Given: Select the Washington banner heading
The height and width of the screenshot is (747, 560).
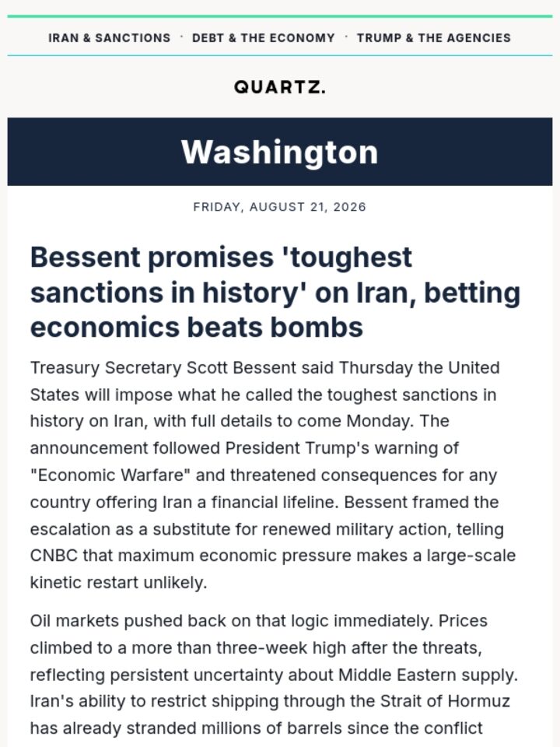Looking at the screenshot, I should click(280, 152).
